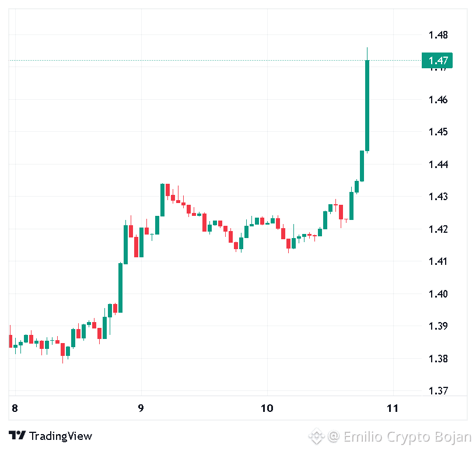Viewport: 476px width, 451px height.
Task: Select the 1.39 price axis label
Action: (x=438, y=326)
